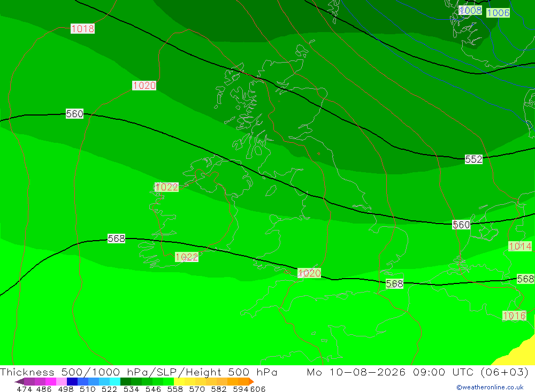The image size is (535, 392).
Task: Click the red '1018' isobar label
Action: pyautogui.click(x=82, y=29)
